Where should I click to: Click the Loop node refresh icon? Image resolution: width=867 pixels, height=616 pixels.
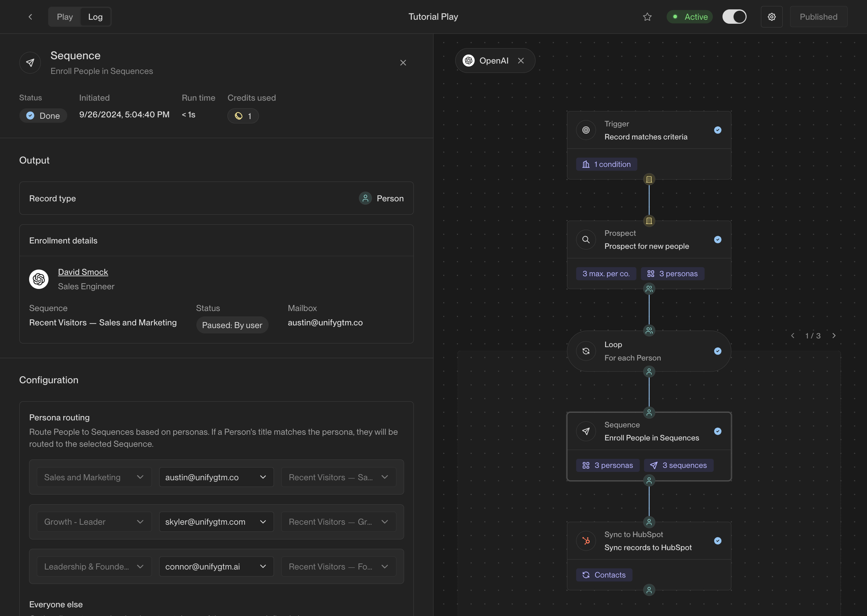(x=586, y=351)
